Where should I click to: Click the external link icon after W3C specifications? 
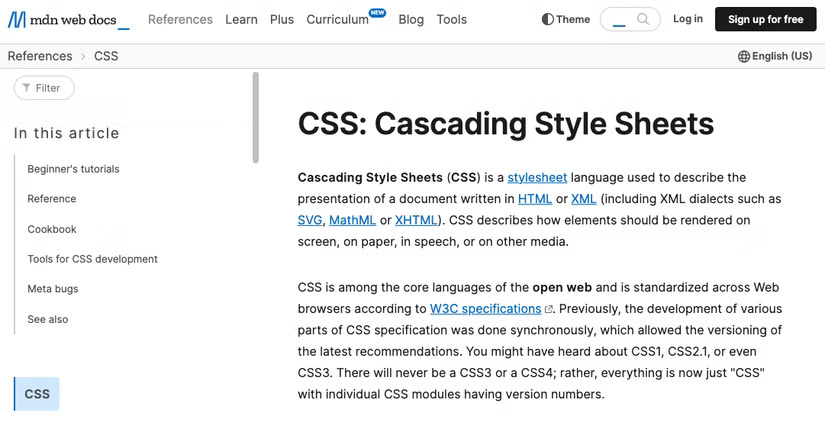[549, 310]
